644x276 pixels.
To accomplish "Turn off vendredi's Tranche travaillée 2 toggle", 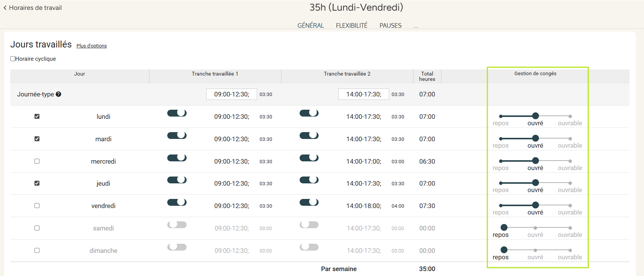I will click(x=309, y=202).
